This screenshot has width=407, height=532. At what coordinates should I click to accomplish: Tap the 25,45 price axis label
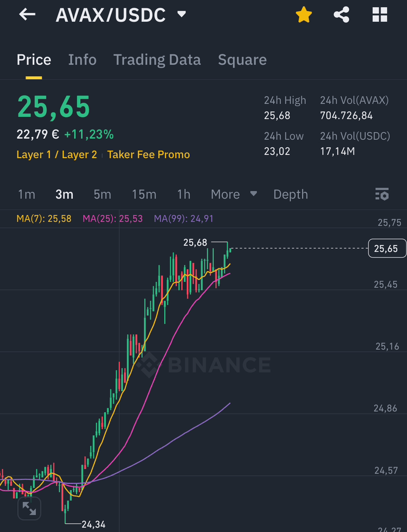(x=386, y=284)
